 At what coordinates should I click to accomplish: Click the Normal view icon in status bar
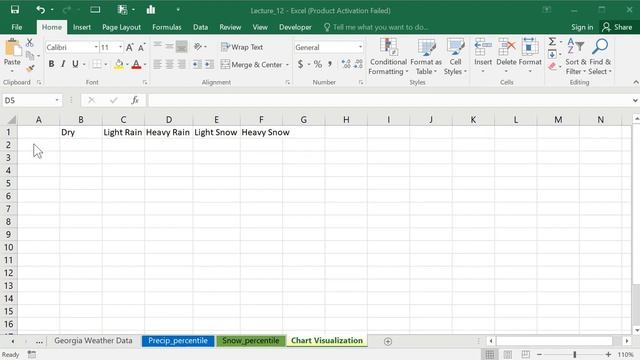[x=490, y=354]
